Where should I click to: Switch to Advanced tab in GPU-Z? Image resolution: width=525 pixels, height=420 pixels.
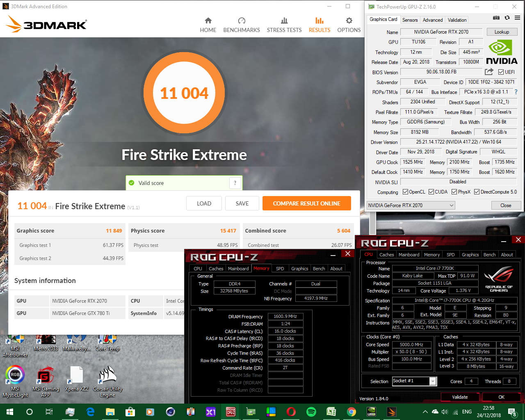[x=433, y=20]
